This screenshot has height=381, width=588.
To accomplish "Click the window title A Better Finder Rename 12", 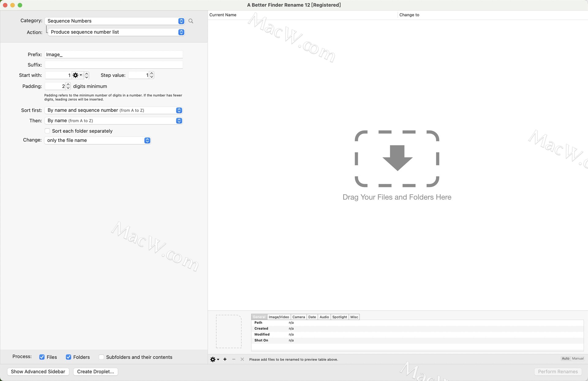I will pyautogui.click(x=294, y=5).
